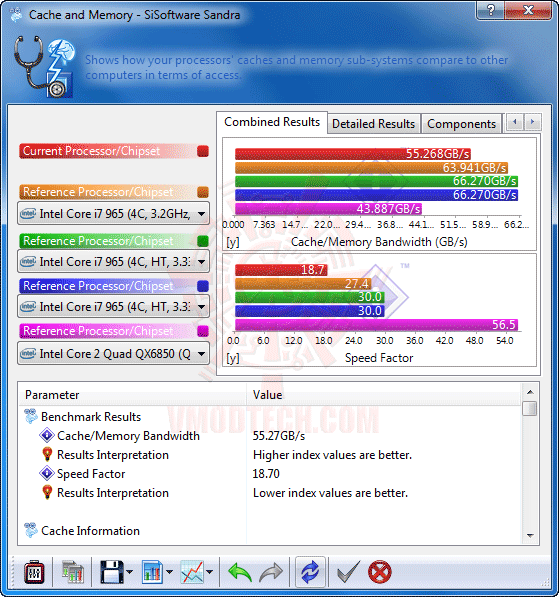Open the line graph icon's dropdown arrow
559x597 pixels.
tap(209, 571)
